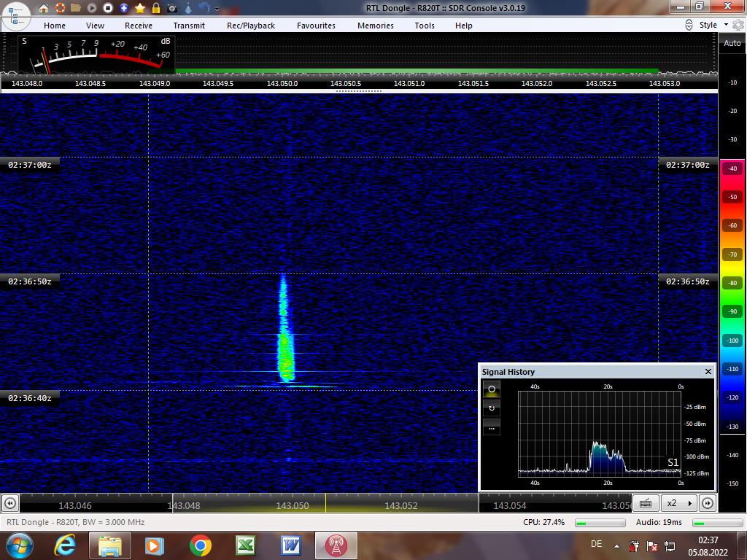Open the Rec/Playback ribbon tab

pos(251,26)
